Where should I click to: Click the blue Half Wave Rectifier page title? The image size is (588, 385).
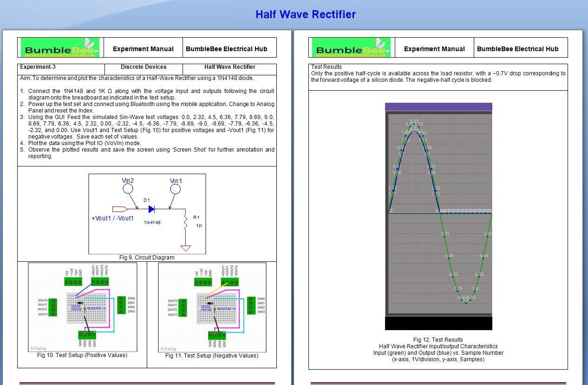[x=306, y=14]
